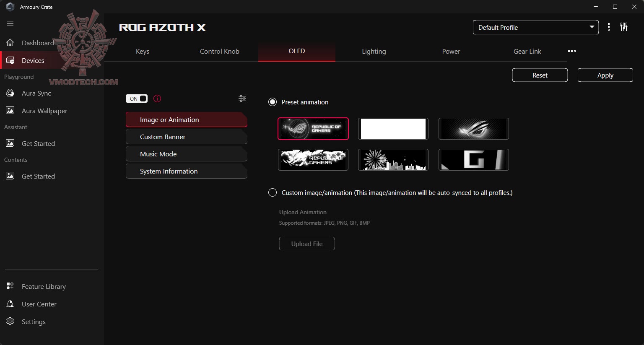Click the Assistant Get Started icon

(10, 143)
